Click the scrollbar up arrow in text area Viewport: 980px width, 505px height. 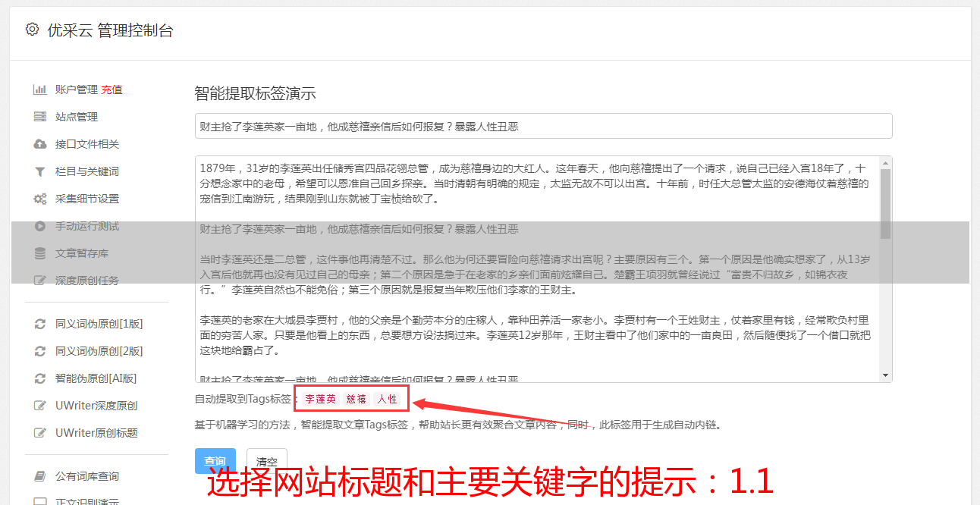tap(885, 162)
